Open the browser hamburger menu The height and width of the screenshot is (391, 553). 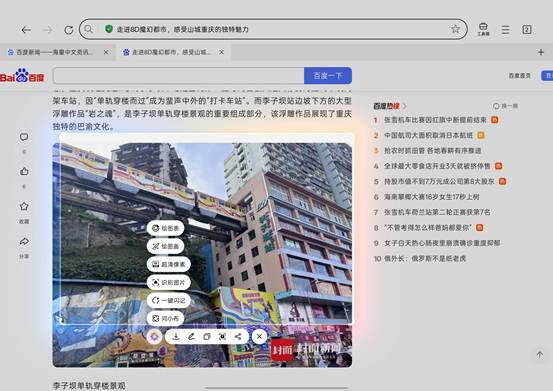pos(505,30)
